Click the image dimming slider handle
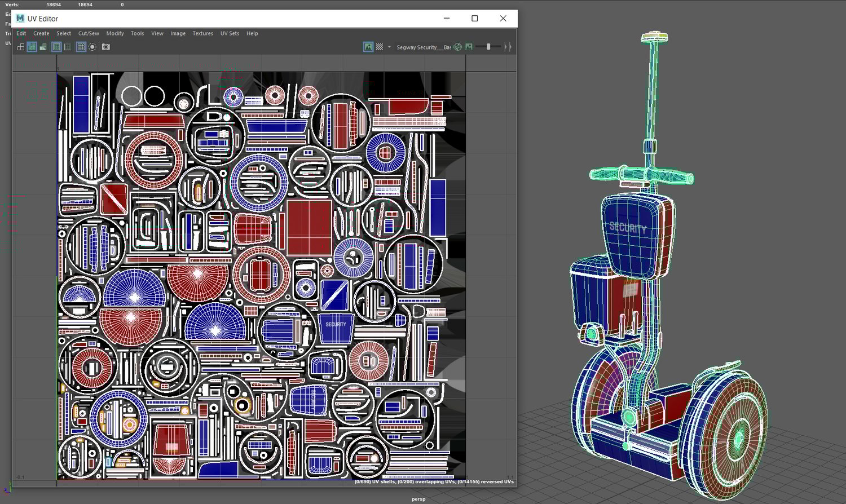Viewport: 846px width, 504px height. click(x=488, y=47)
